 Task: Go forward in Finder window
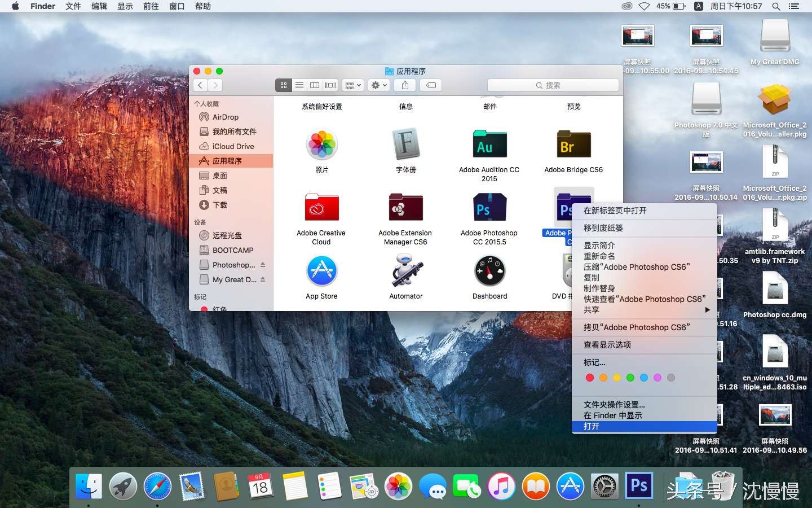[215, 85]
